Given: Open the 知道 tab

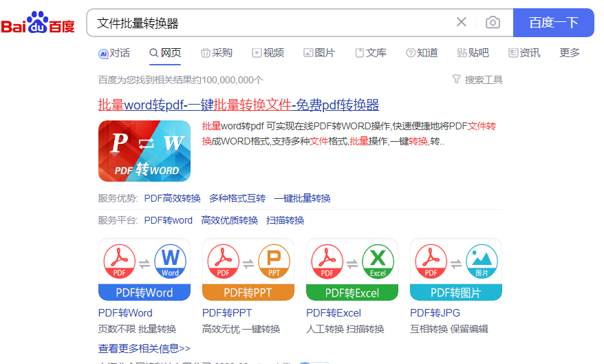Looking at the screenshot, I should click(422, 53).
